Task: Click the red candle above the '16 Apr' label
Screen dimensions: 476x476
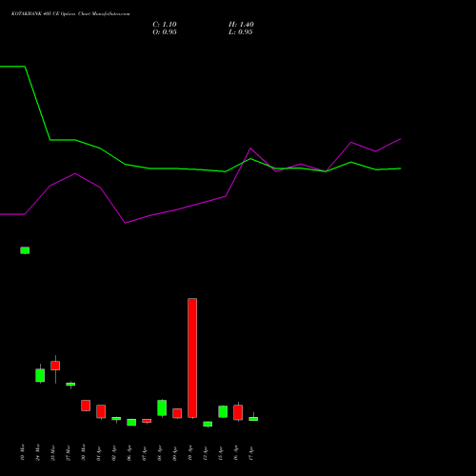Action: tap(238, 412)
